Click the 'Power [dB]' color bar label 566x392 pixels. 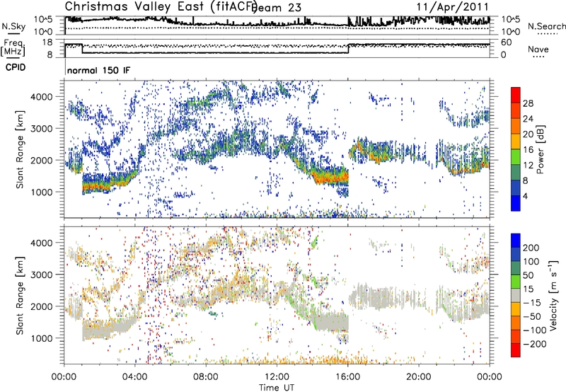coord(541,149)
